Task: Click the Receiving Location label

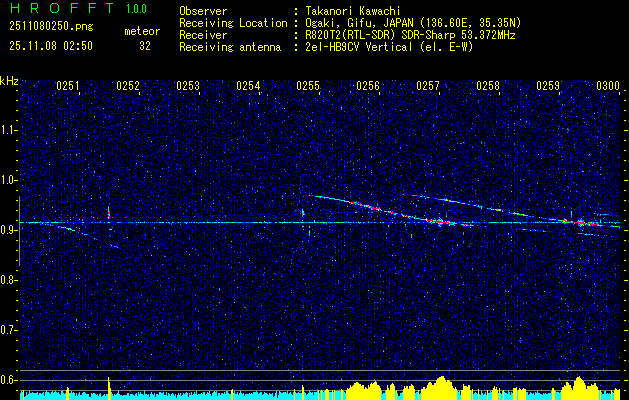Action: pos(233,23)
